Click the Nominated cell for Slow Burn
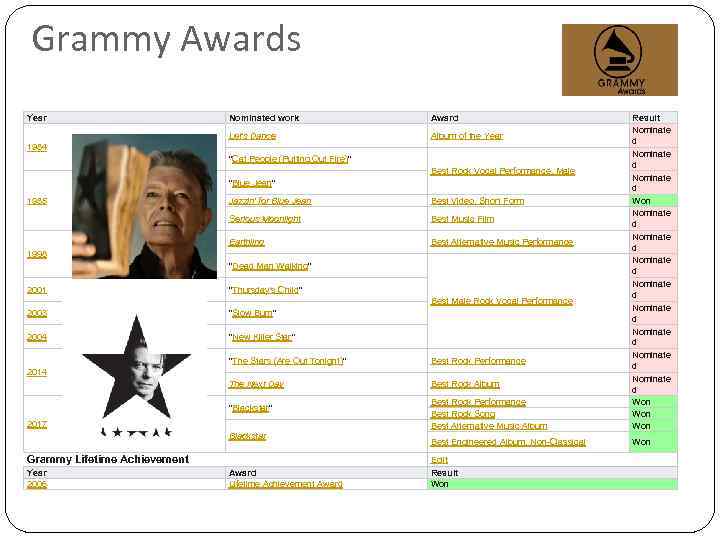The height and width of the screenshot is (540, 720). coord(652,313)
